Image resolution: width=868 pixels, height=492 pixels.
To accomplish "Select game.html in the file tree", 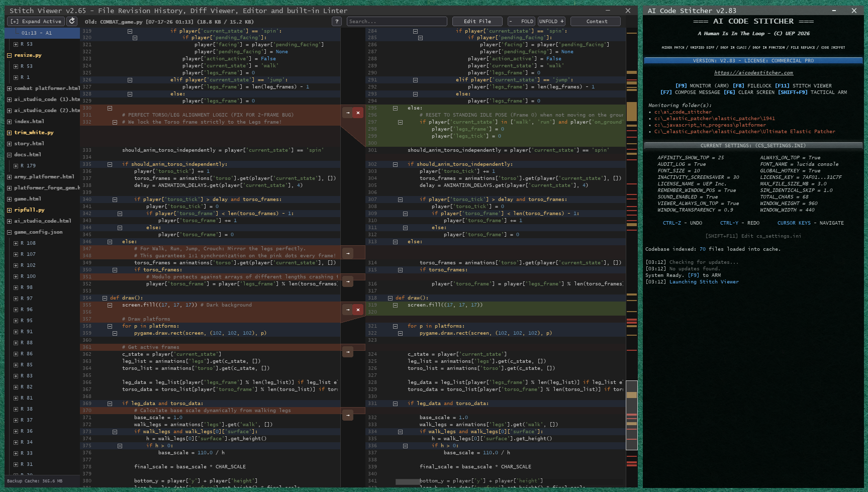I will [28, 199].
